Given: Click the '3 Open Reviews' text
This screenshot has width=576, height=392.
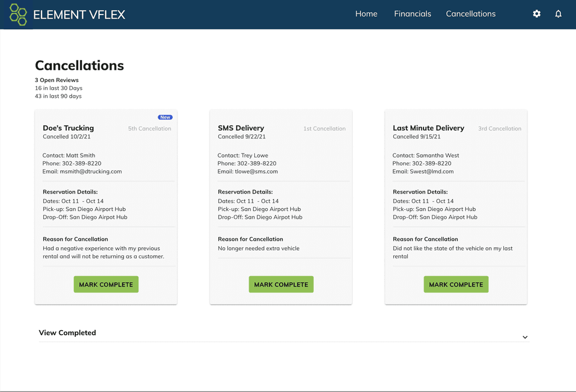Looking at the screenshot, I should click(x=57, y=80).
